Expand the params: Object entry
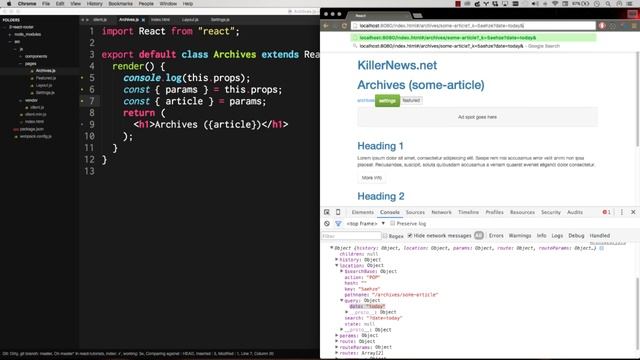 click(337, 336)
